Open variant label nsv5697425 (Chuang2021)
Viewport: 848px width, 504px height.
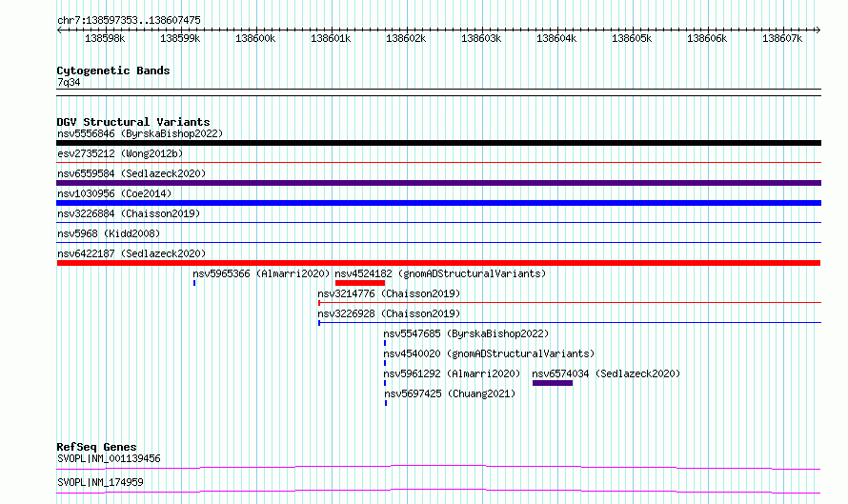pyautogui.click(x=450, y=393)
